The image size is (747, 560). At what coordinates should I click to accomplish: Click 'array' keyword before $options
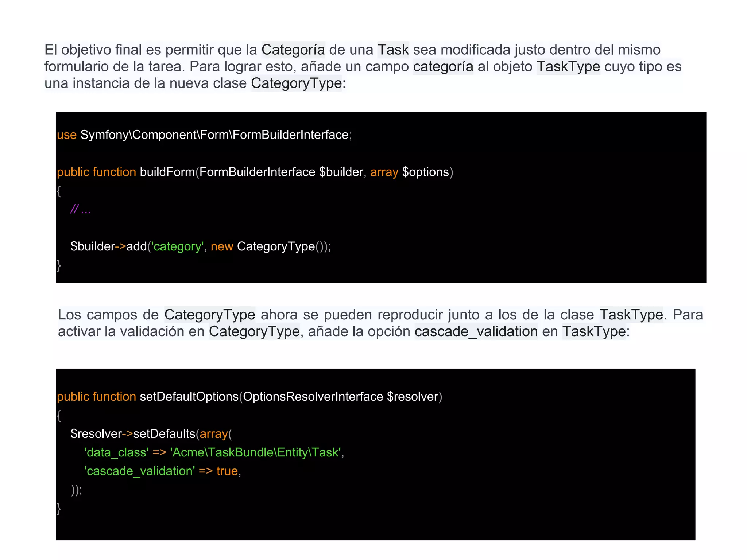pos(384,172)
